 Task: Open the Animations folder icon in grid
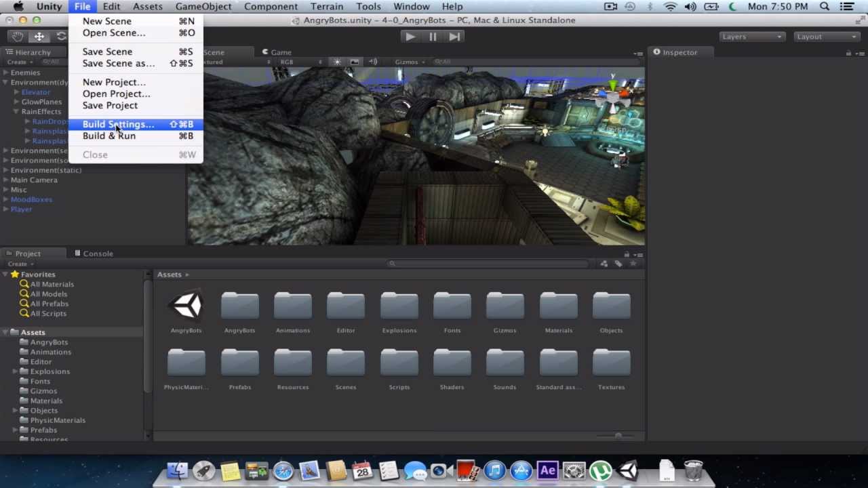[293, 306]
